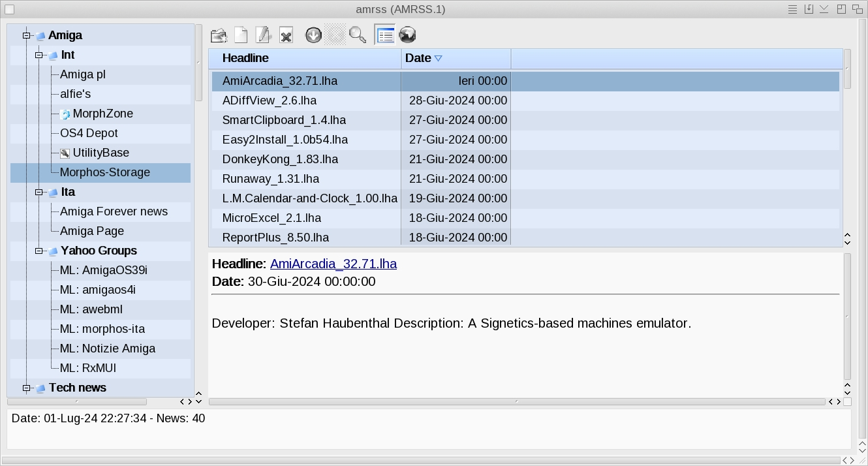Select the L.M.Calendar-and-Clock_1.00.lha headline row
This screenshot has width=868, height=466.
525,198
